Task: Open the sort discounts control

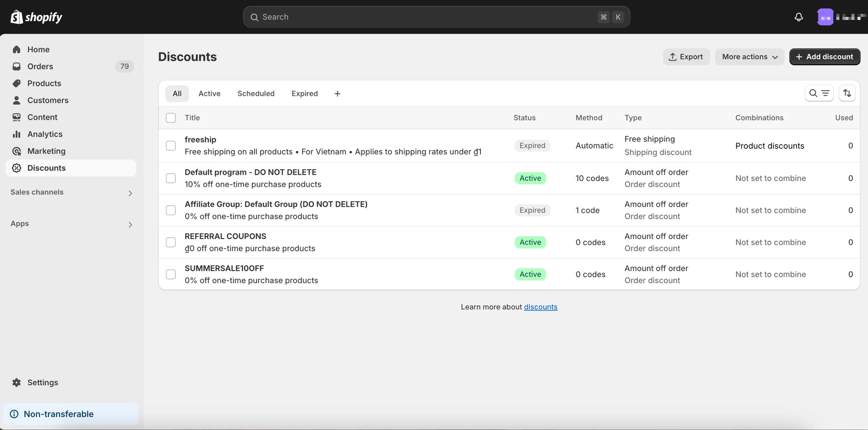Action: coord(847,93)
